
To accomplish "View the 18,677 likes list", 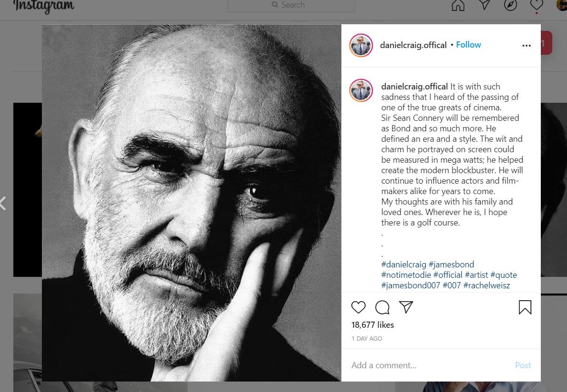I will [372, 325].
